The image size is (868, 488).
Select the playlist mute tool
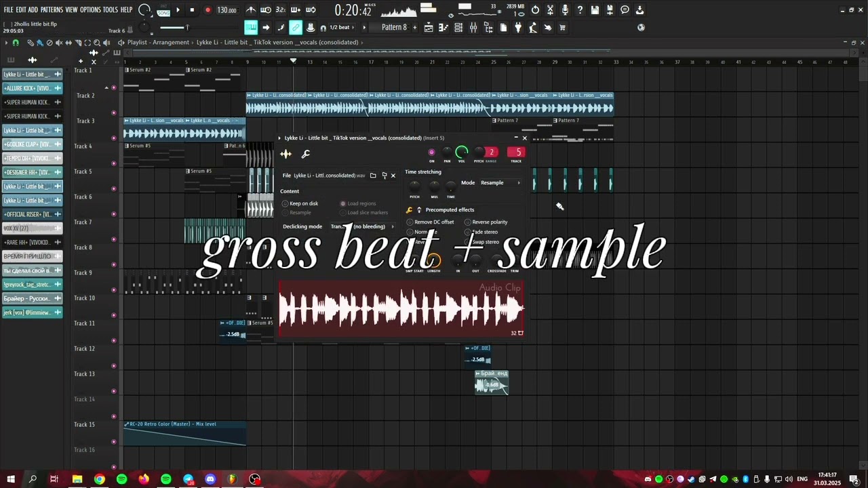click(59, 43)
